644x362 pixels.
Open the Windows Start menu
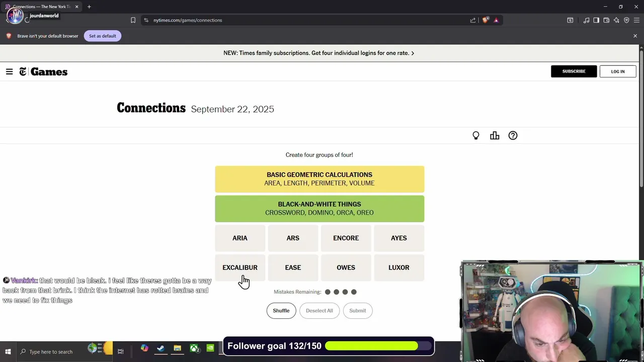pyautogui.click(x=8, y=351)
